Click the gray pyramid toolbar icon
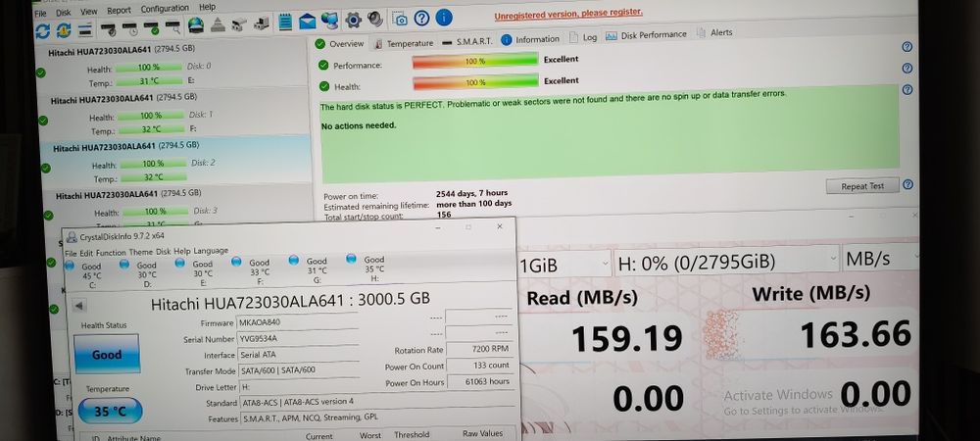Image resolution: width=980 pixels, height=441 pixels. 217,24
